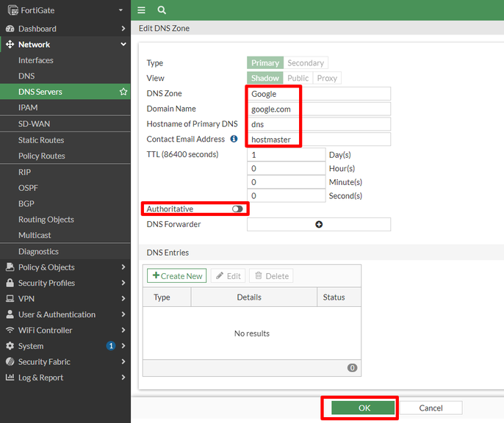The height and width of the screenshot is (423, 504).
Task: Click the entries count badge 0
Action: [352, 368]
